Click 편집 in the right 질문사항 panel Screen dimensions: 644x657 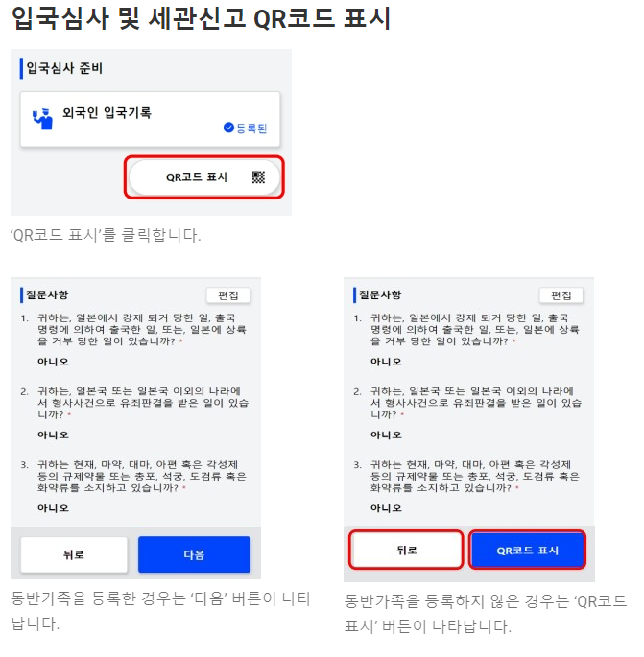[x=561, y=295]
